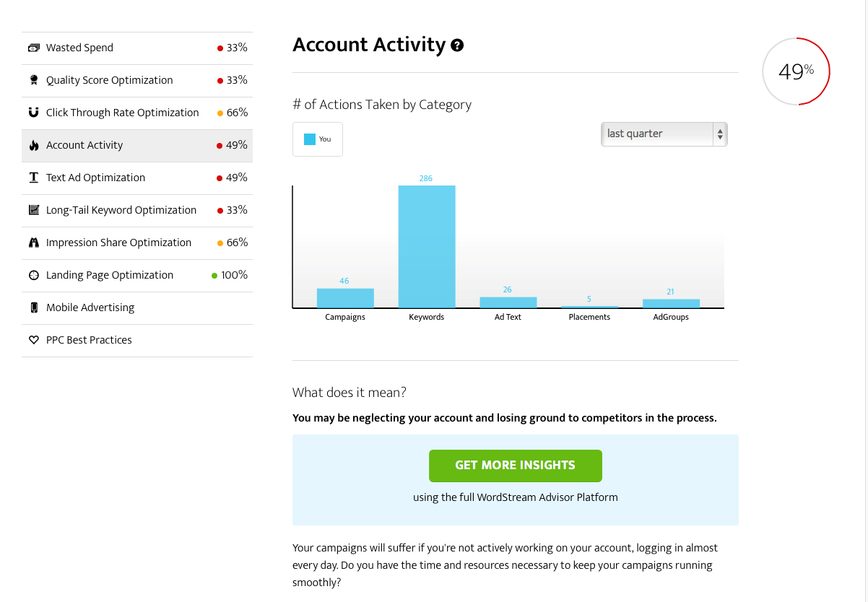Click the AdGroups axis label
This screenshot has height=602, width=868.
pos(671,317)
